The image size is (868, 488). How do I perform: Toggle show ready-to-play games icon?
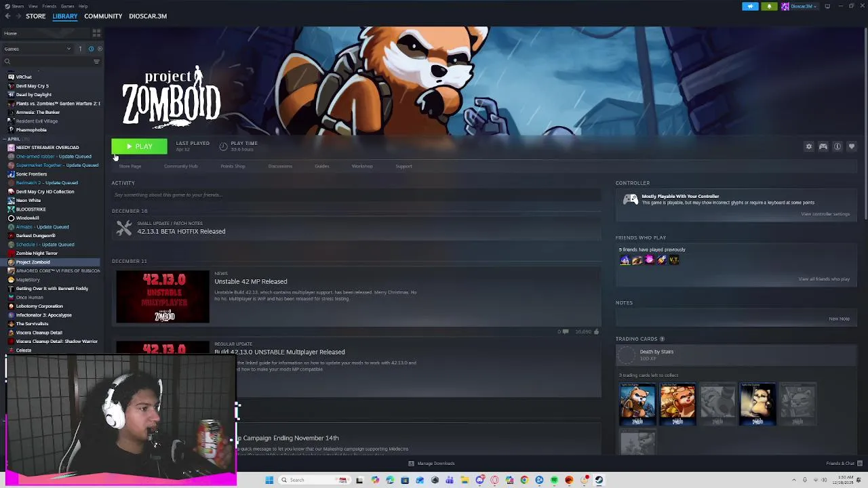(x=100, y=49)
